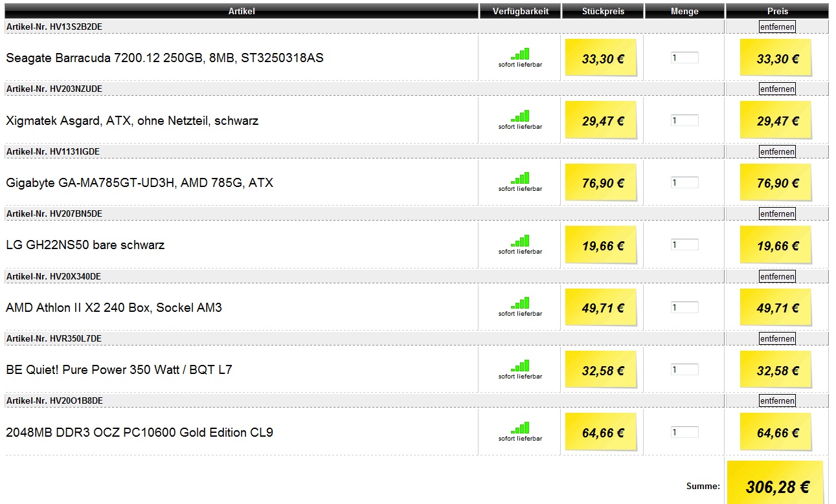This screenshot has height=504, width=836.
Task: Click the unit price 33,30 € note
Action: [602, 58]
